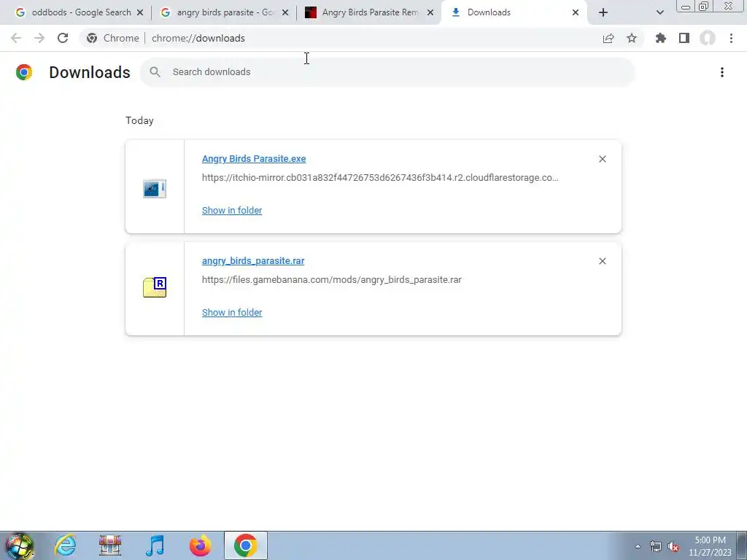The image size is (747, 560).
Task: Open the Downloads page more actions menu
Action: pos(722,72)
